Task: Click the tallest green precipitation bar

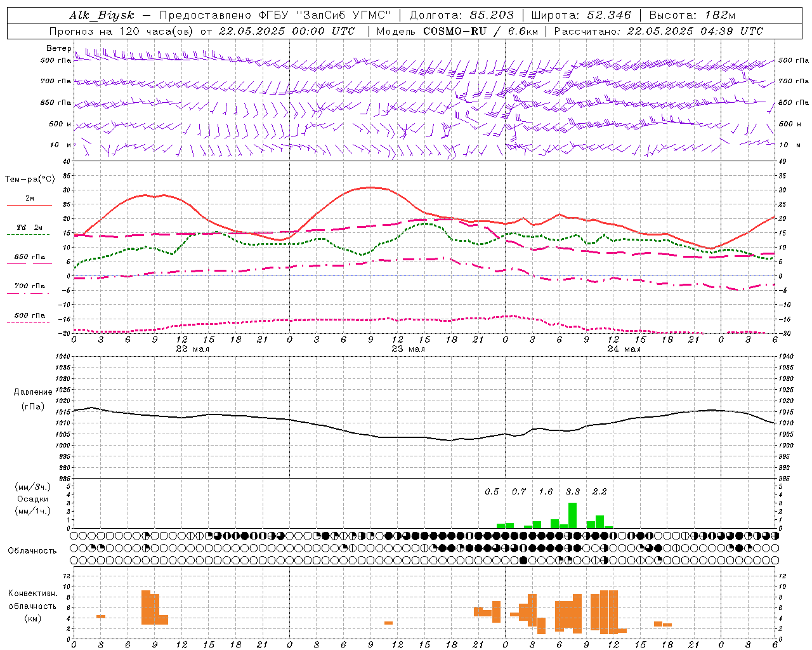Action: [x=572, y=515]
